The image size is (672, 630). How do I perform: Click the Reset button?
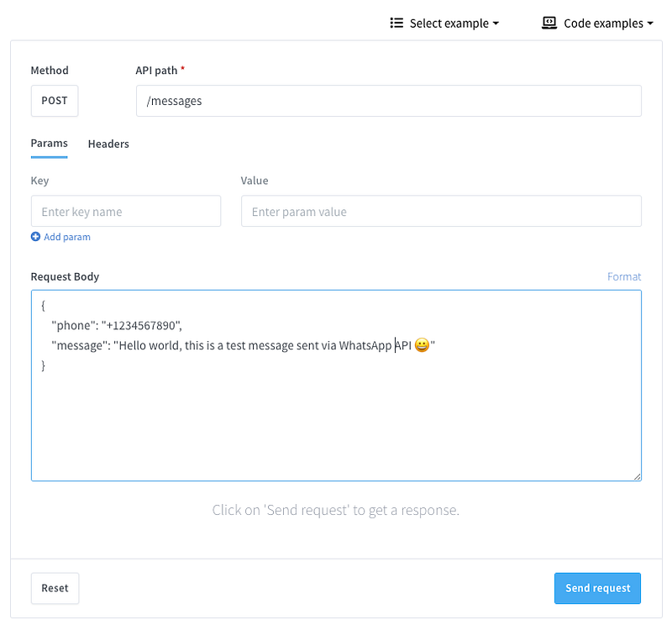55,588
